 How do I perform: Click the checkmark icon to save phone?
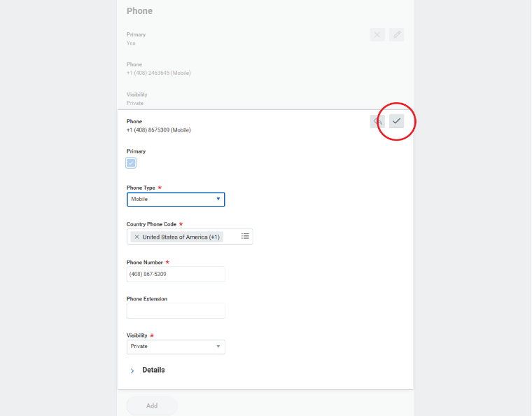397,121
